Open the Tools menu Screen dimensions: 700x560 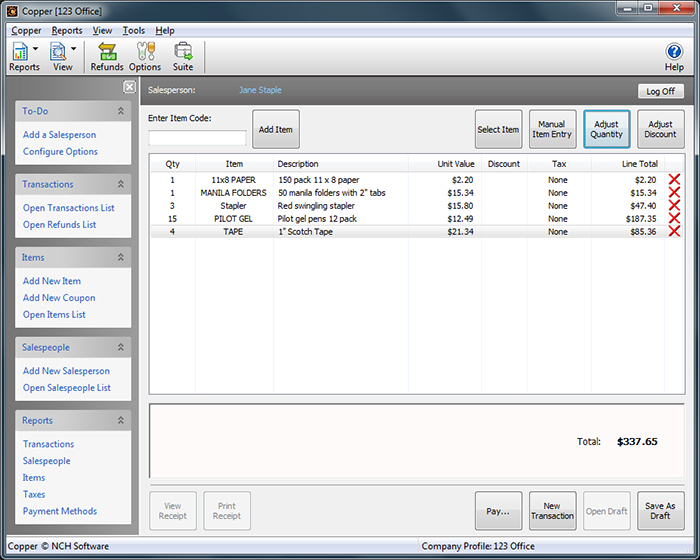133,31
